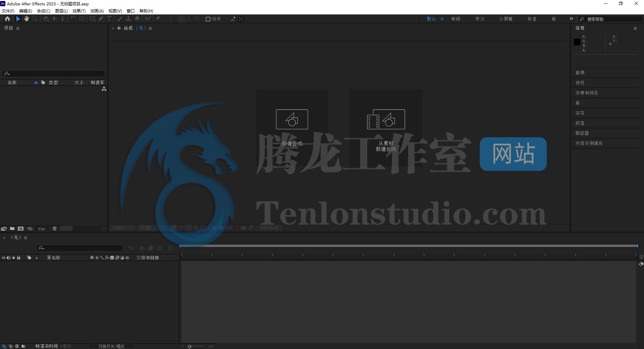The width and height of the screenshot is (644, 349).
Task: Toggle Frame Blending enable switch in timeline
Action: (151, 248)
